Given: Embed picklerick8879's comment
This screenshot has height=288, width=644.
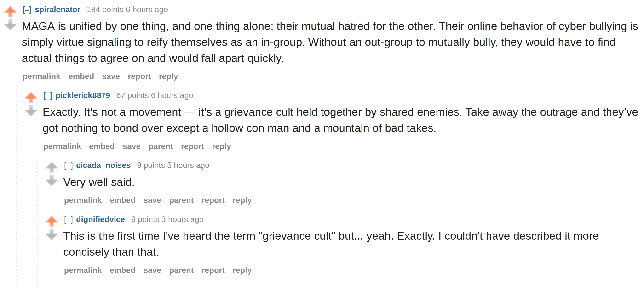Looking at the screenshot, I should pos(102,146).
